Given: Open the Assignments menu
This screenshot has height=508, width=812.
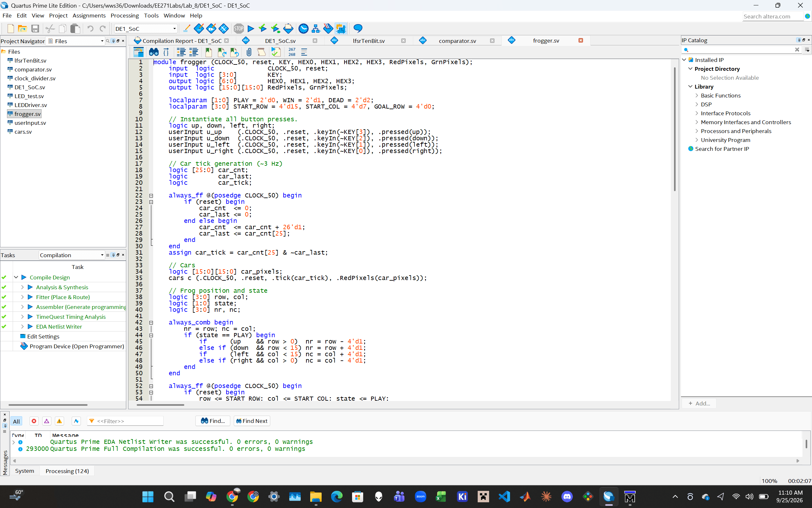Looking at the screenshot, I should tap(89, 16).
